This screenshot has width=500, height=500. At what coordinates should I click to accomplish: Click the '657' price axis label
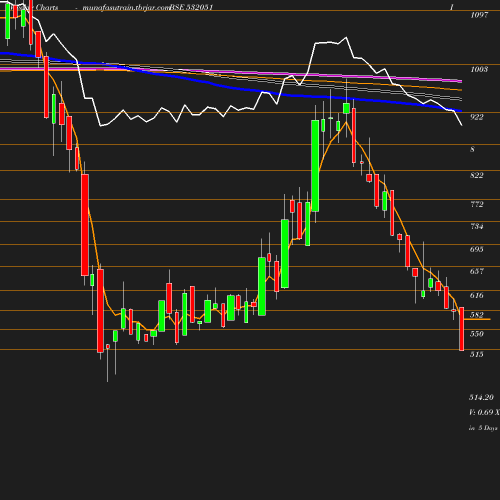coord(477,271)
